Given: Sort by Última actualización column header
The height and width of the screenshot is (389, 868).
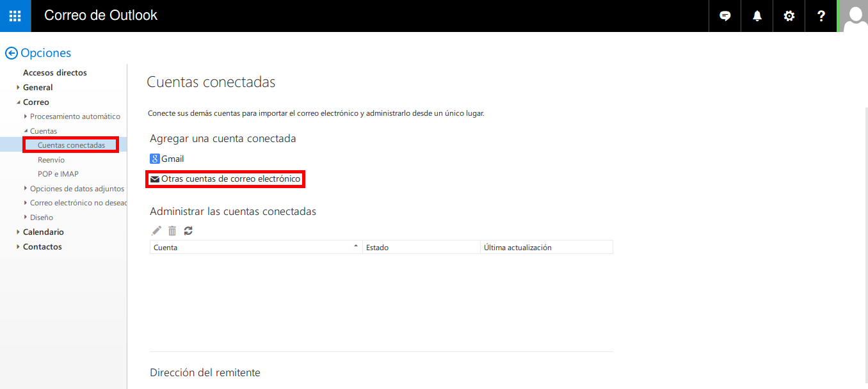Looking at the screenshot, I should [x=547, y=247].
